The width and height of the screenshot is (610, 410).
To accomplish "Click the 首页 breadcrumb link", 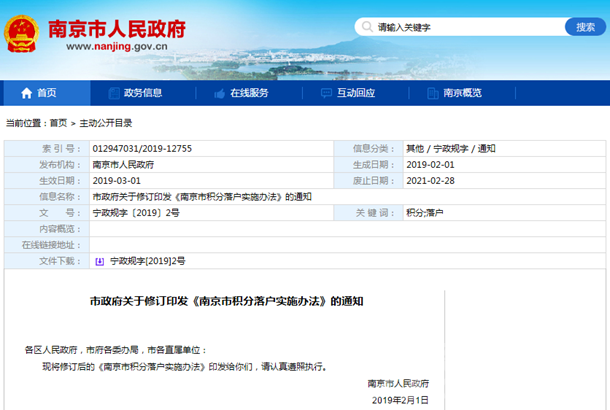I will coord(59,123).
